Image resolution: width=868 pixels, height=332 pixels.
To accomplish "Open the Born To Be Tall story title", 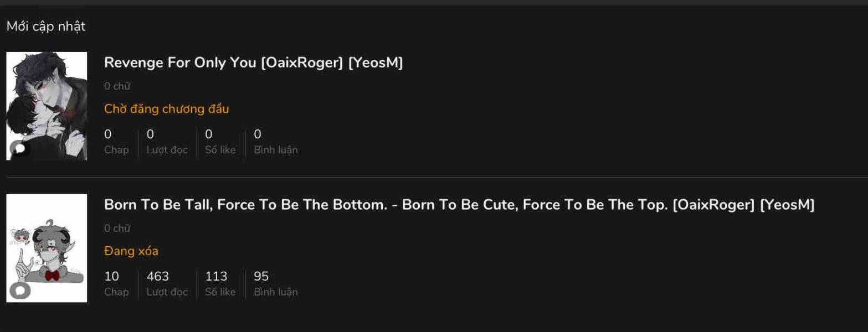I will click(459, 205).
